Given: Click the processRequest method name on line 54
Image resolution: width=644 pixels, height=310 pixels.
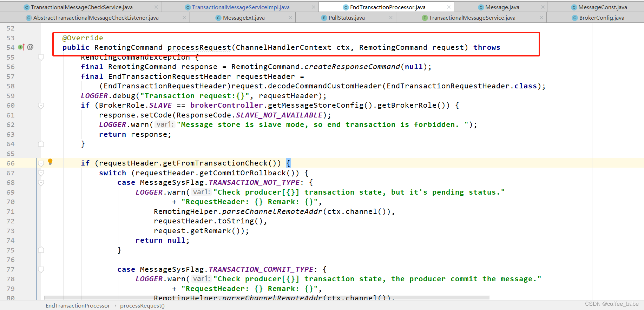Looking at the screenshot, I should point(199,47).
